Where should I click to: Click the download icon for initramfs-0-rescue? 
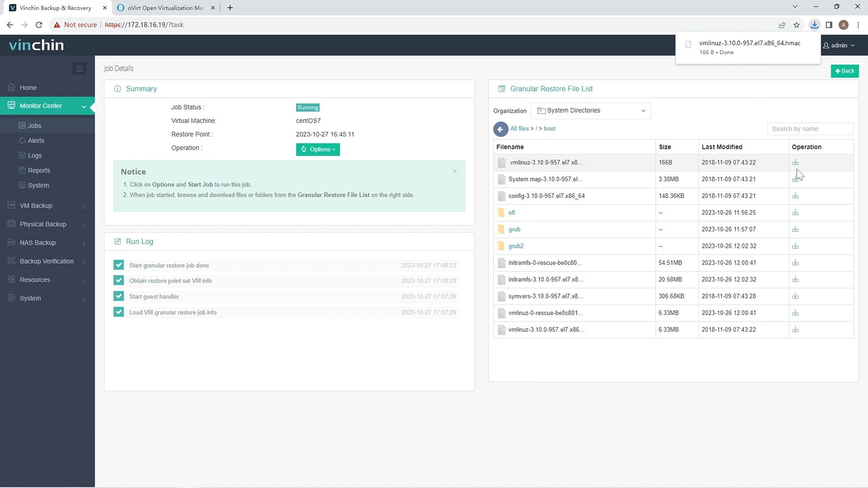tap(795, 262)
